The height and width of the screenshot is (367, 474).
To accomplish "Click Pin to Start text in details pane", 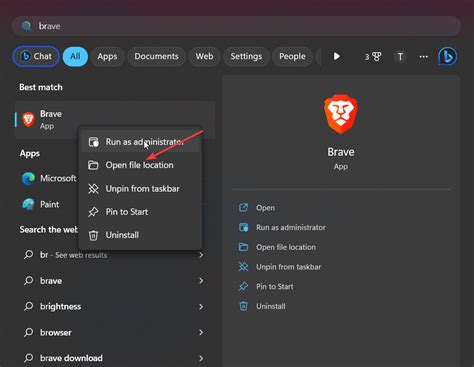I will (x=275, y=286).
